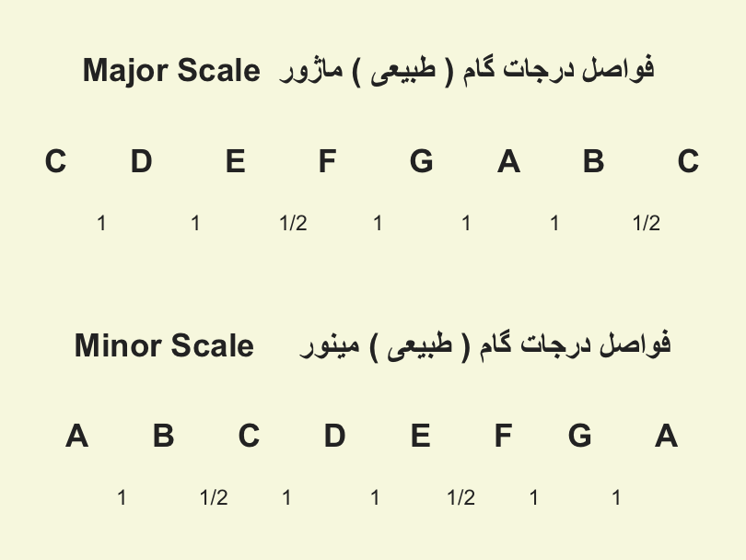Select the Persian minor scale title
Image resolution: width=746 pixels, height=560 pixels.
[484, 345]
